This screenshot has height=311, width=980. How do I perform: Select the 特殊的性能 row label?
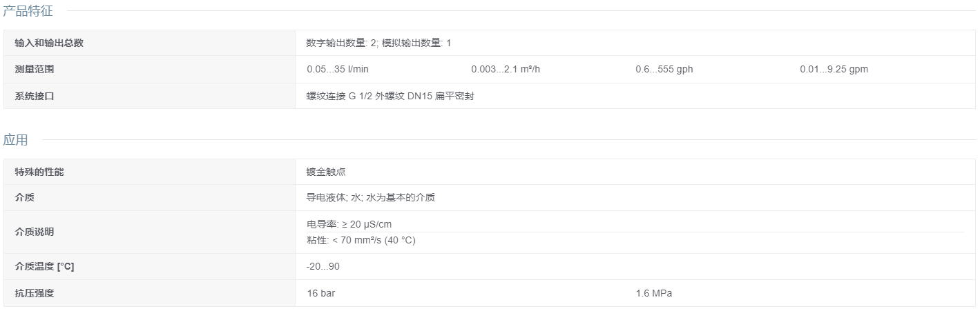39,172
